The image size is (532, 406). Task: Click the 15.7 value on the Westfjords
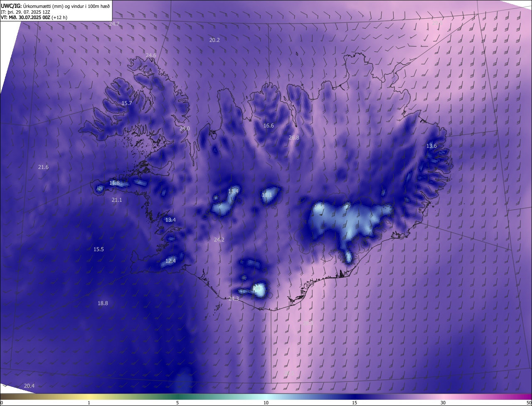point(127,103)
